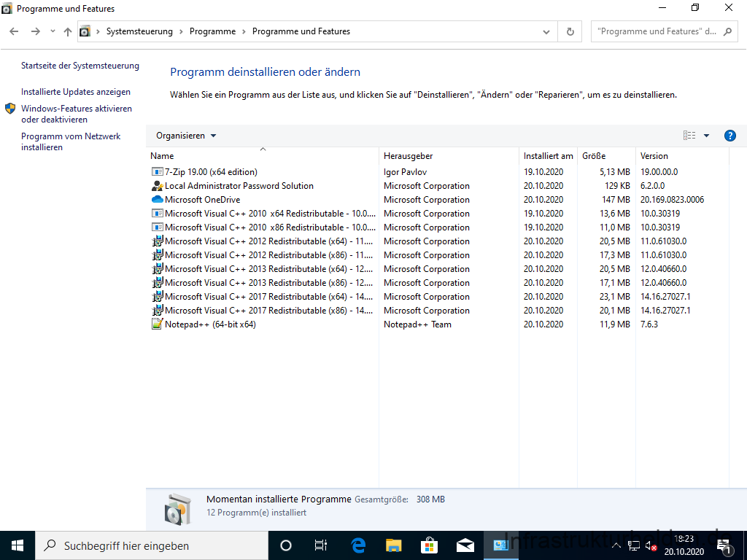Select Notepad++ (64-bit x64) entry
The width and height of the screenshot is (747, 560).
(x=210, y=324)
